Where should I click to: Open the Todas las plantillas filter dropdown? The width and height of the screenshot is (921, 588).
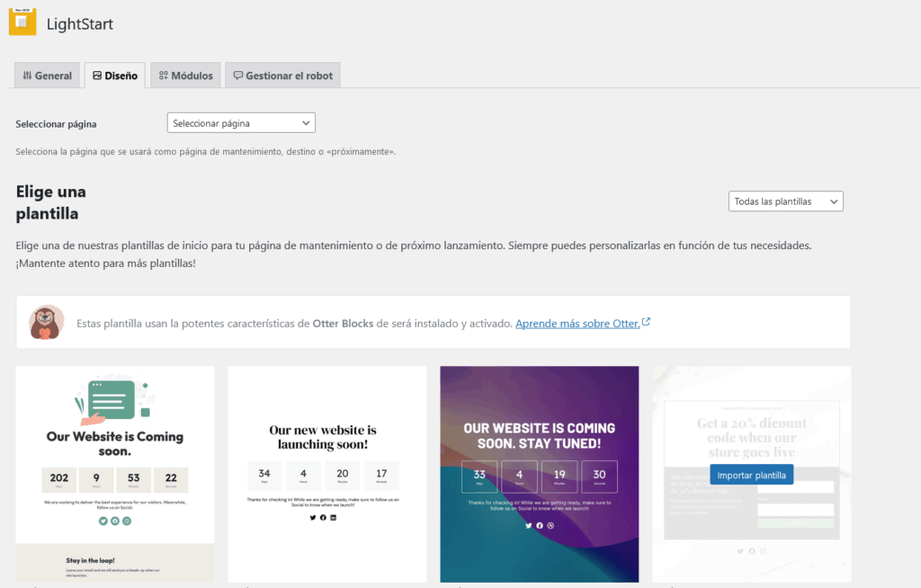tap(785, 200)
